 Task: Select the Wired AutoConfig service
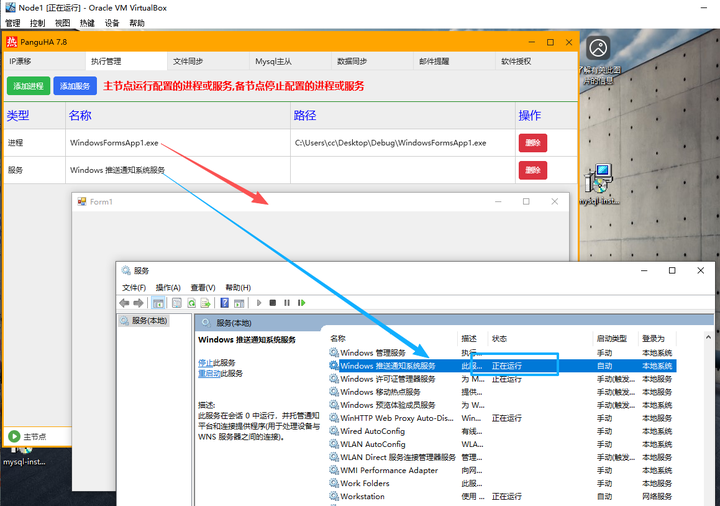[x=502, y=431]
